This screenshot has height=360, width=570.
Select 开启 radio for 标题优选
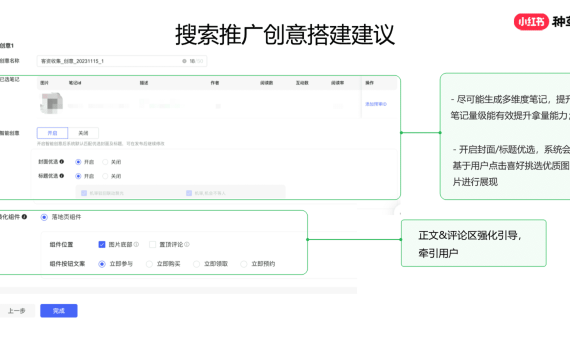[x=78, y=176]
